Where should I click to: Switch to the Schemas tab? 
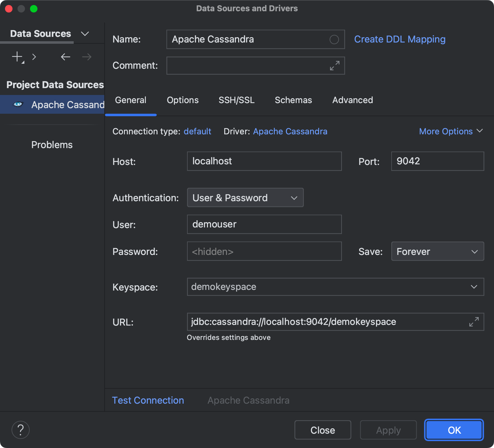coord(293,100)
